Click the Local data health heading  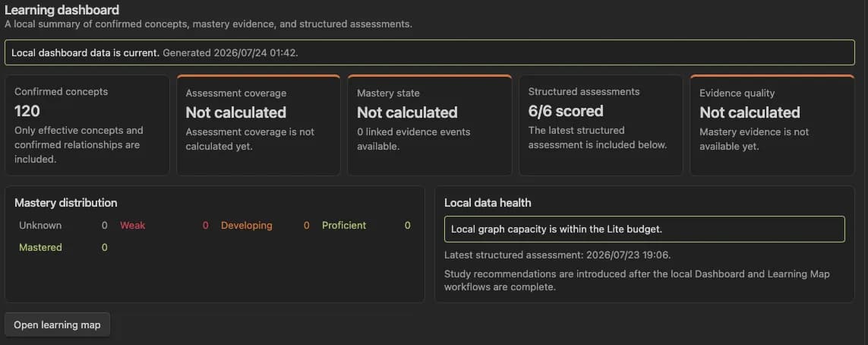[x=488, y=203]
